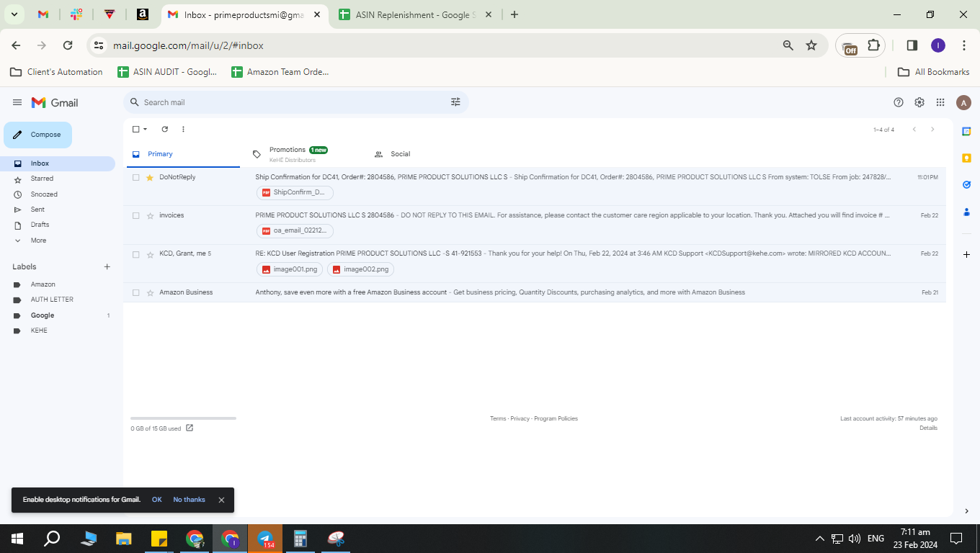Open Gmail settings gear
980x553 pixels.
(919, 102)
